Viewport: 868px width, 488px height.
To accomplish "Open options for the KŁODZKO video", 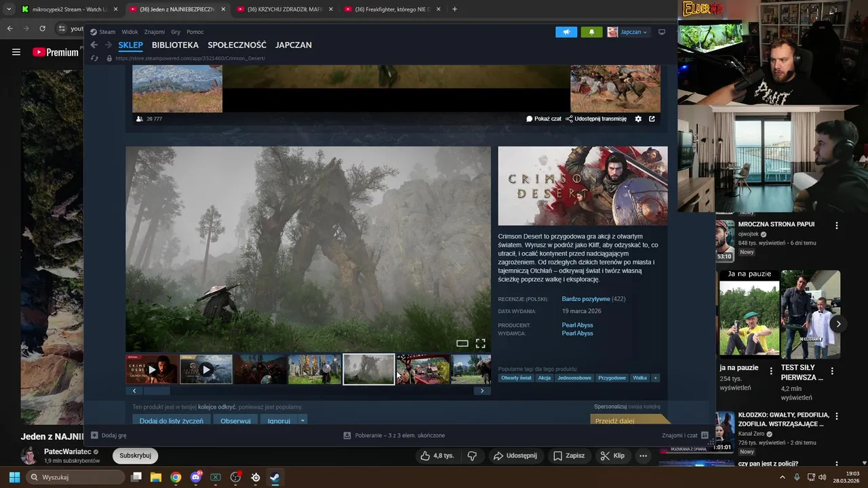I will pos(836,416).
